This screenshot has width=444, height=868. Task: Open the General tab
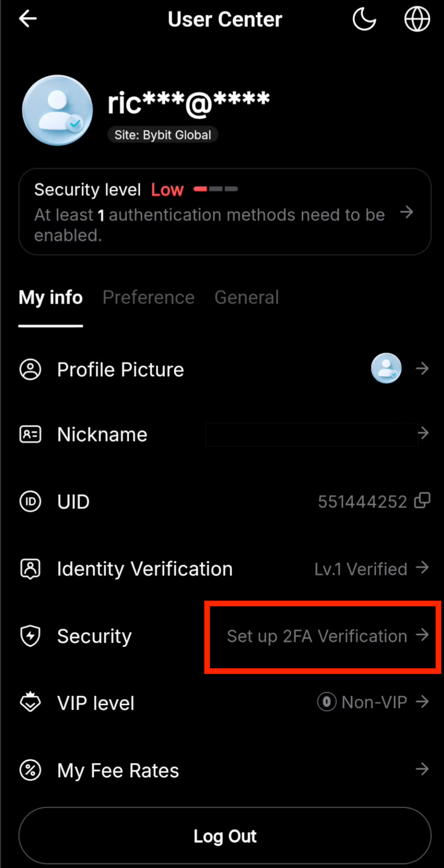coord(247,297)
